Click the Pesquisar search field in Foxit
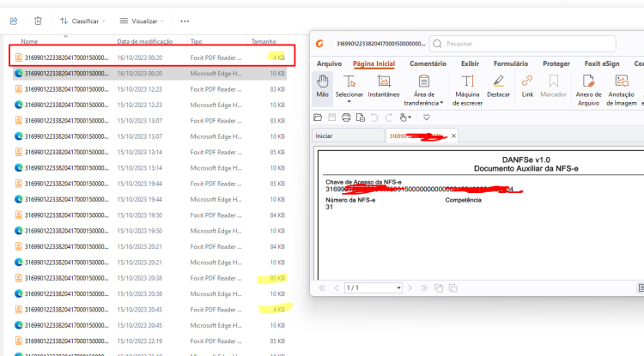 (522, 44)
